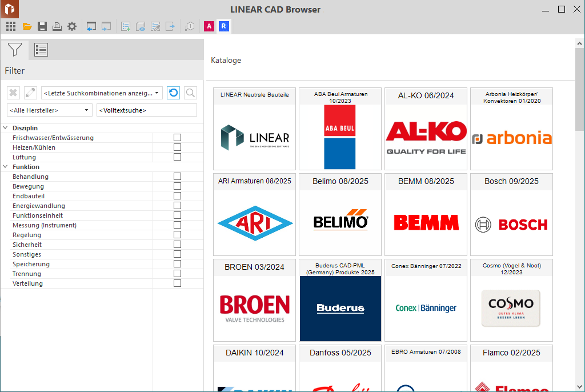Viewport: 585px width, 392px height.
Task: Click the window with left blue arrow icon
Action: 91,26
